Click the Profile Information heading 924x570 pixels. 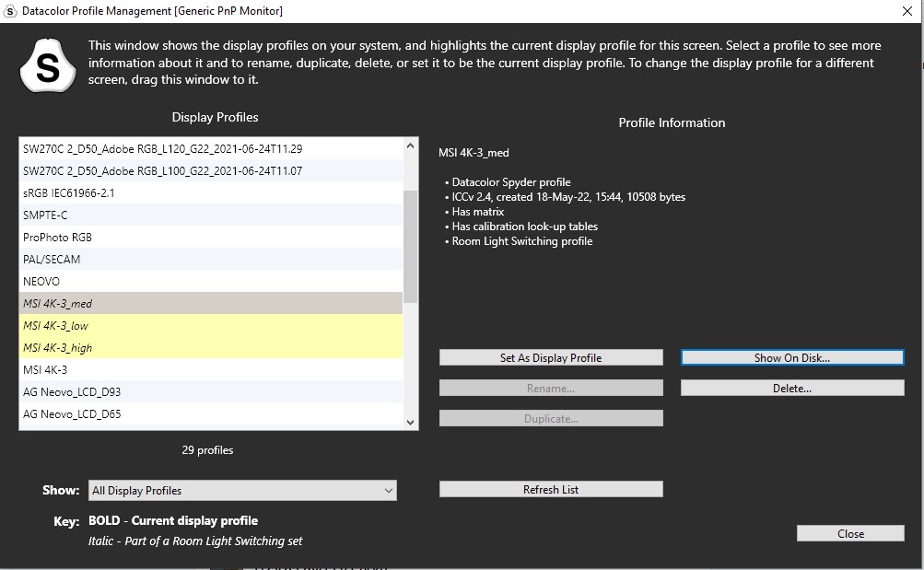tap(672, 122)
